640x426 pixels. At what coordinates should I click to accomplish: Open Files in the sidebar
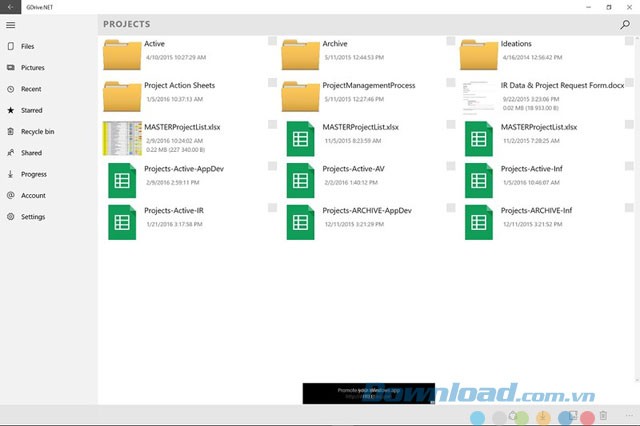pyautogui.click(x=49, y=46)
